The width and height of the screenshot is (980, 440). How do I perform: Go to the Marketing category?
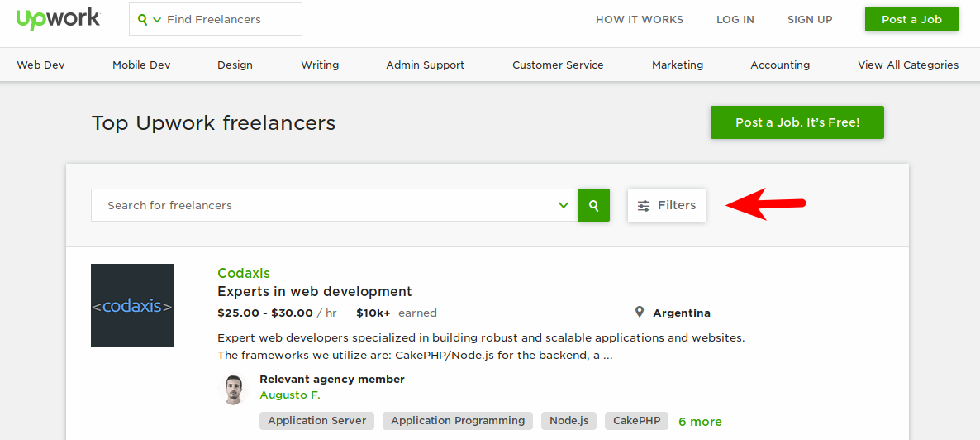[678, 65]
